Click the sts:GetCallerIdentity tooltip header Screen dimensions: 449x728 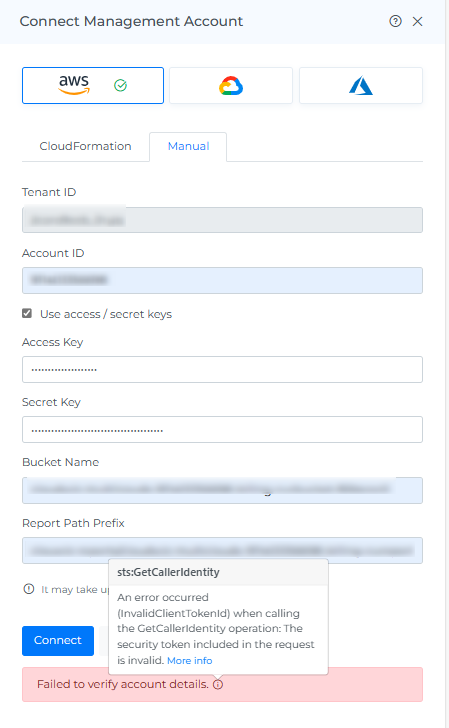pyautogui.click(x=218, y=572)
